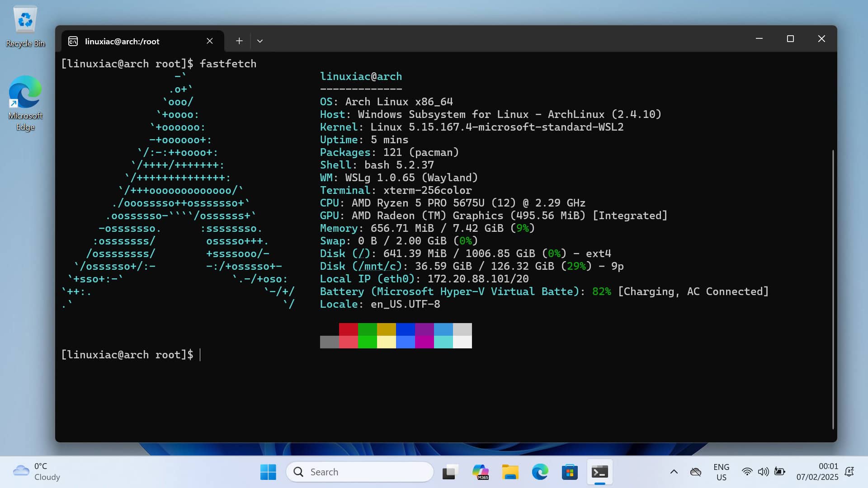Open a new Terminal tab with the plus button
868x488 pixels.
click(x=239, y=41)
